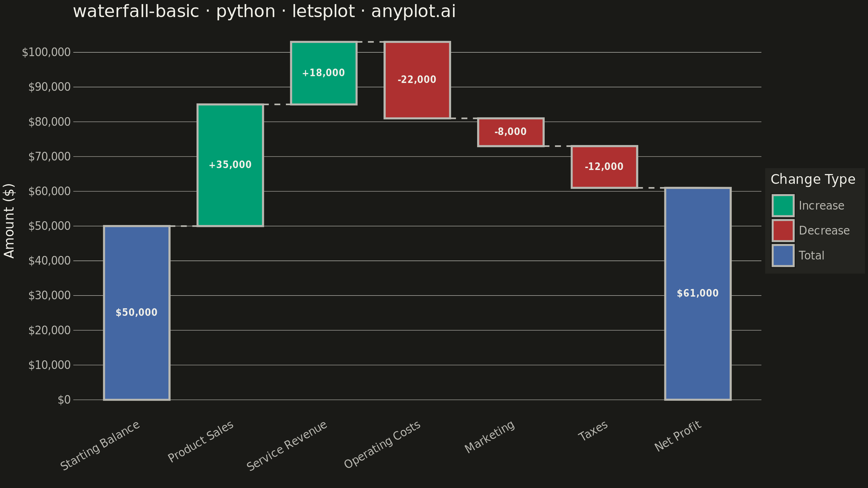Click the Total legend label text
The height and width of the screenshot is (488, 868).
811,256
